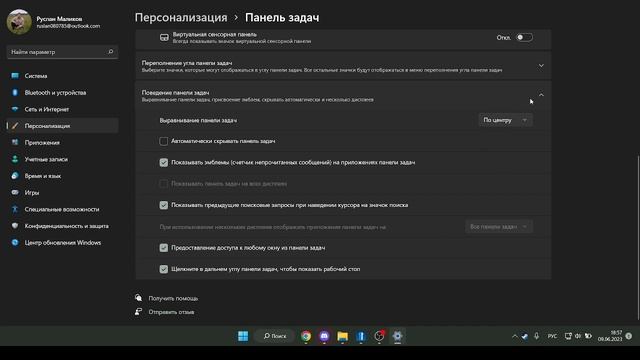Click the Учетные записи icon

15,159
